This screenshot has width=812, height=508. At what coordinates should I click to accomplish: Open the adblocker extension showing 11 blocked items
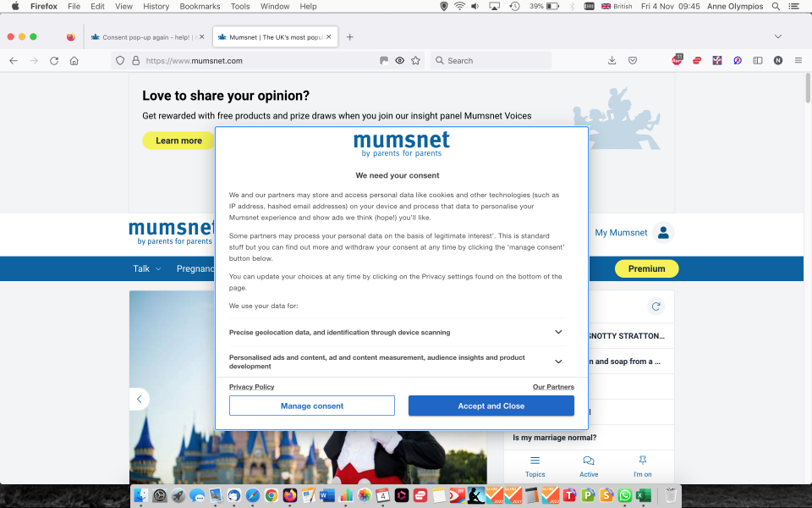pyautogui.click(x=677, y=60)
